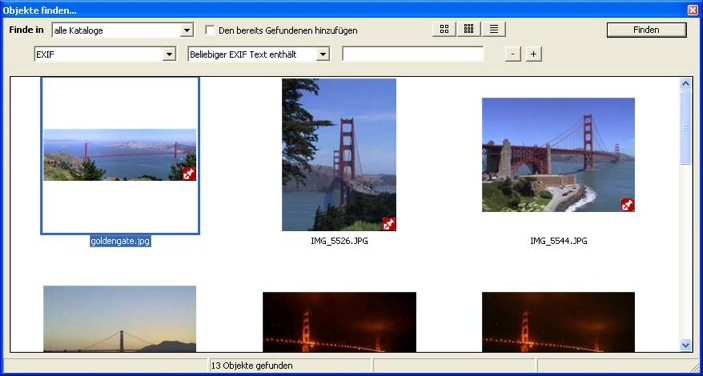
Task: Select the right night bridge thumbnail
Action: (x=558, y=322)
